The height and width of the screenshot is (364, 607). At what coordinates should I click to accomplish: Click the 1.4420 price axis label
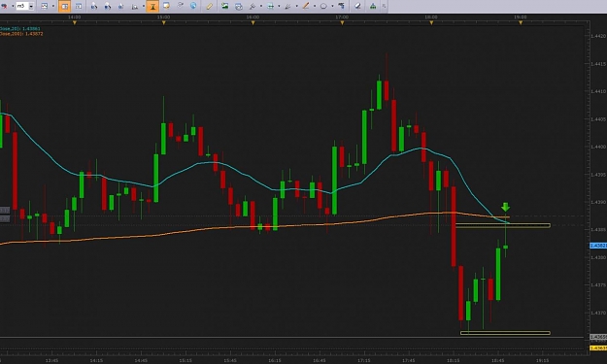(x=598, y=36)
